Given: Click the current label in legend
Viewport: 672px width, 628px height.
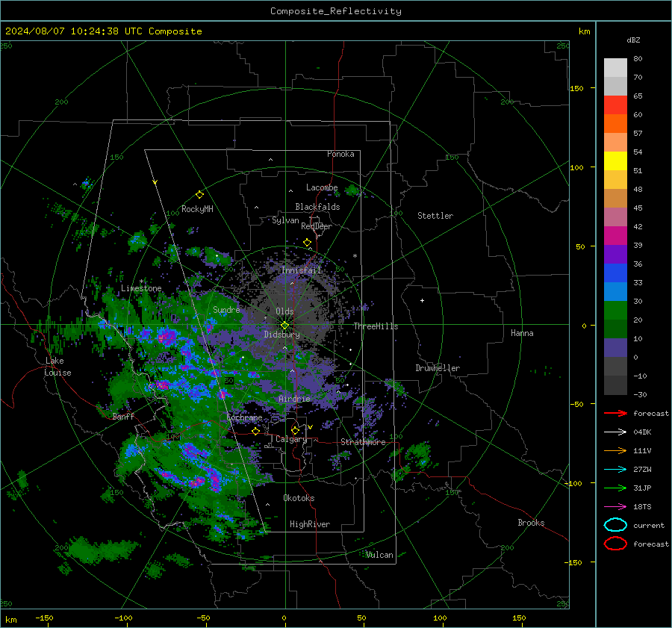Looking at the screenshot, I should pos(649,525).
